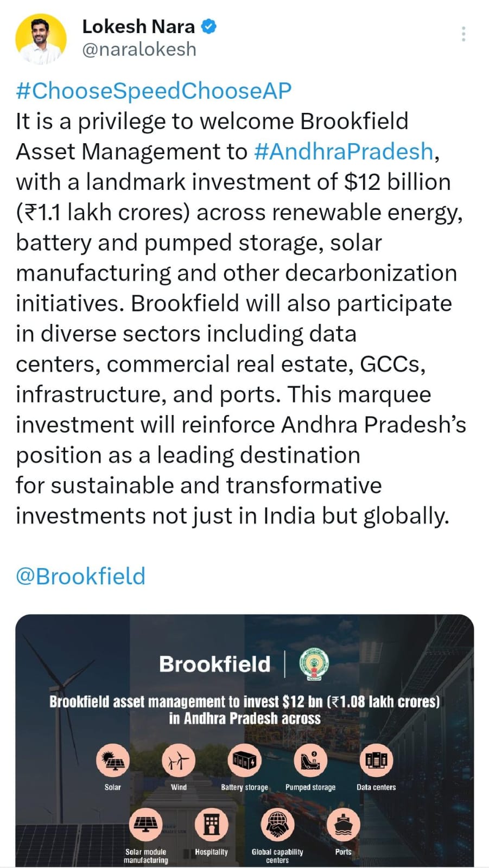Click the Solar icon in infographic

(113, 761)
